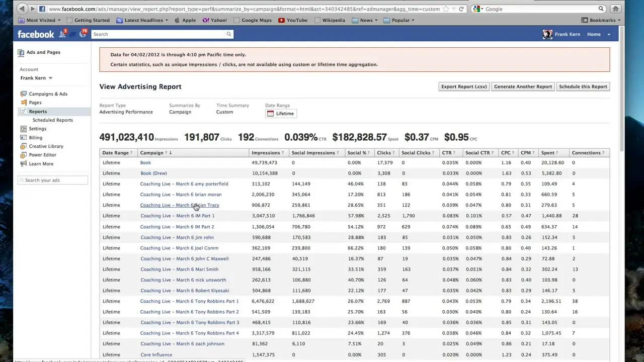Open the Google search engine selector
This screenshot has width=644, height=362.
click(x=477, y=9)
